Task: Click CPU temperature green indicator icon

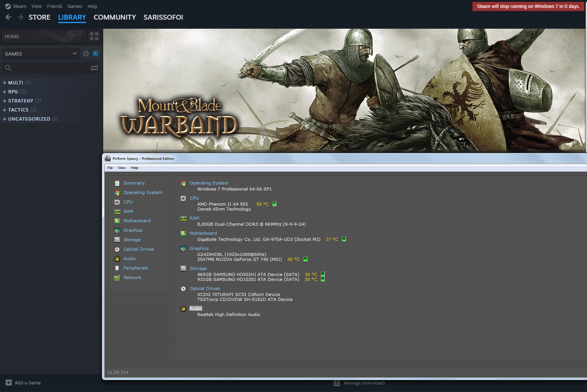Action: tap(274, 204)
